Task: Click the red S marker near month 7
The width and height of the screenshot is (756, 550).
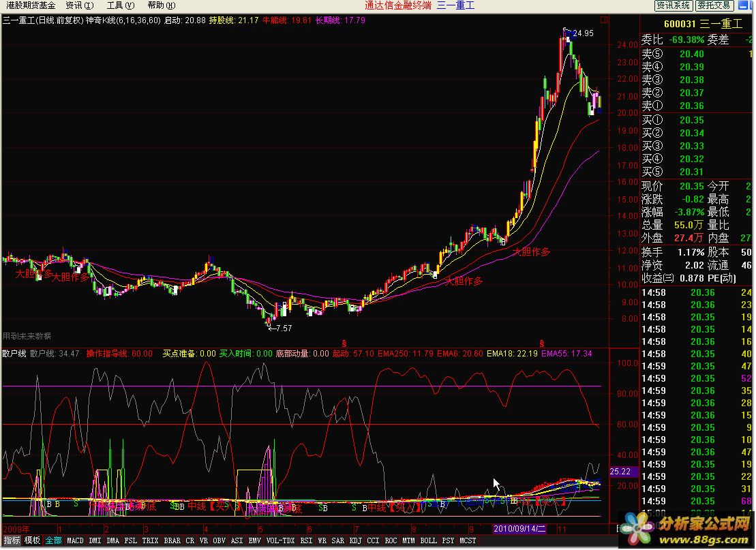Action: [x=344, y=343]
